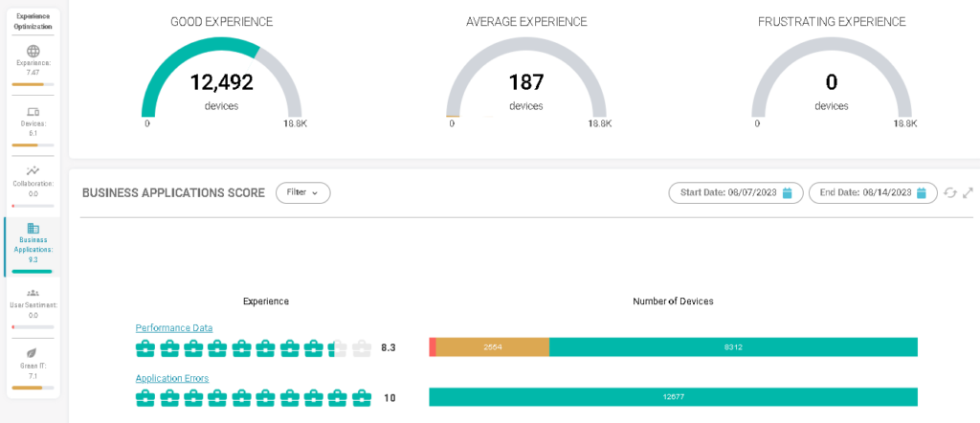Click the green 8312 devices bar segment

pyautogui.click(x=733, y=346)
